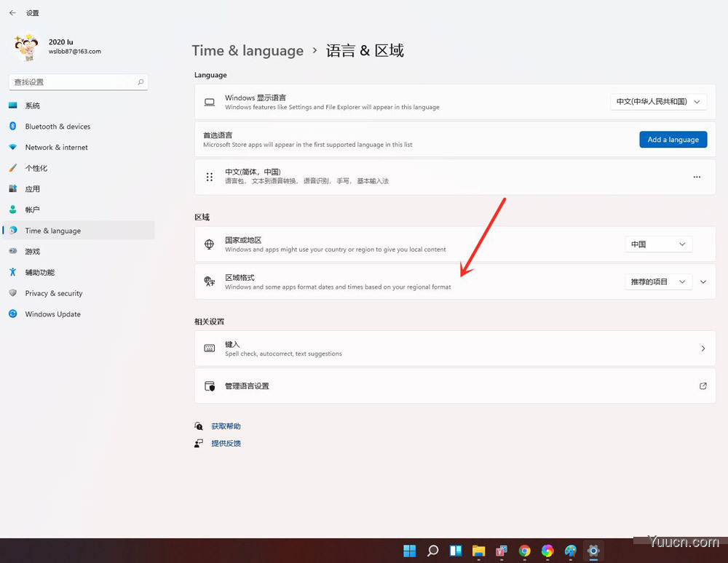This screenshot has height=563, width=728.
Task: Go back via the Time & language breadcrumb
Action: [x=248, y=50]
